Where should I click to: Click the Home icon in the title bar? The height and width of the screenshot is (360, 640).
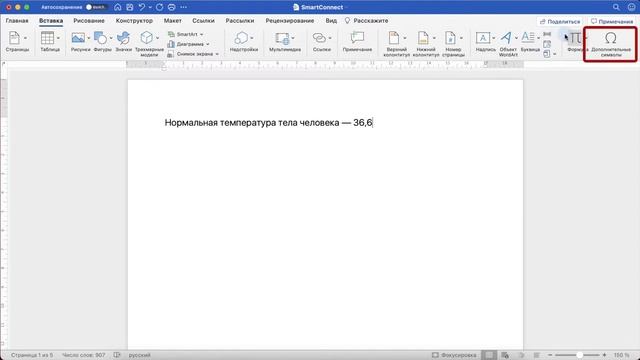pyautogui.click(x=118, y=7)
